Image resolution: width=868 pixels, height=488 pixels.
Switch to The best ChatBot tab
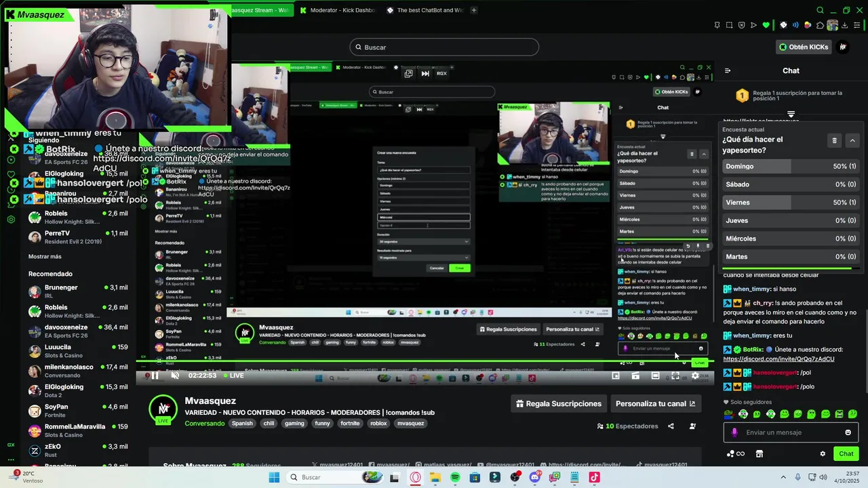(426, 10)
